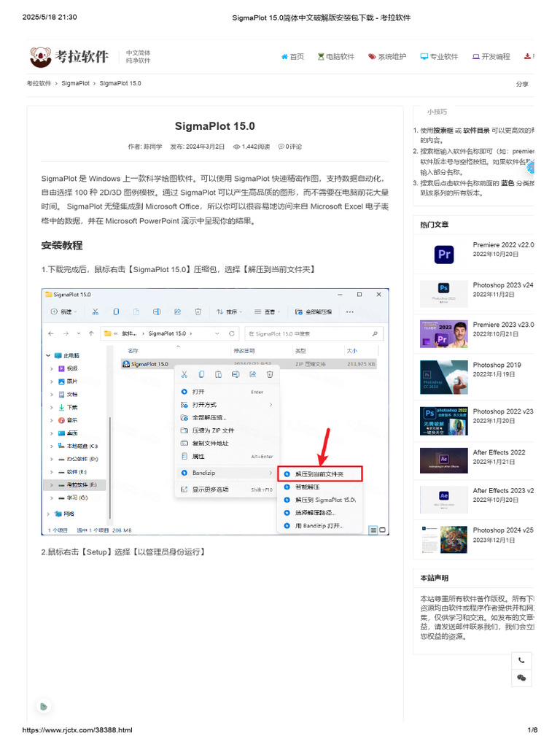Expand the 本地磁盘 (C:) drive node

coord(52,446)
